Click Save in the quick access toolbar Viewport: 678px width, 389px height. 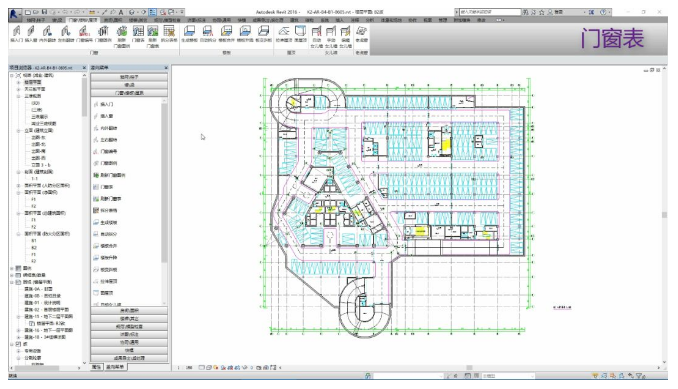pos(44,12)
